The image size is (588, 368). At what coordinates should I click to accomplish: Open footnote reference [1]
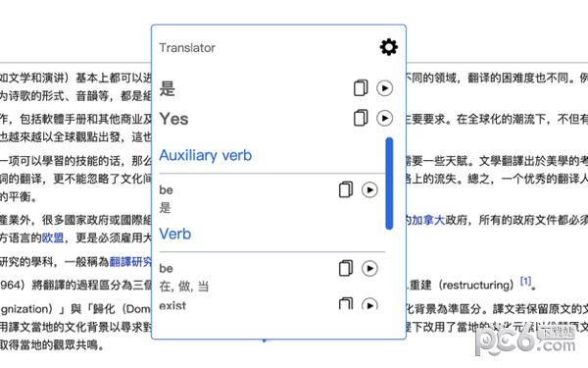pos(525,281)
